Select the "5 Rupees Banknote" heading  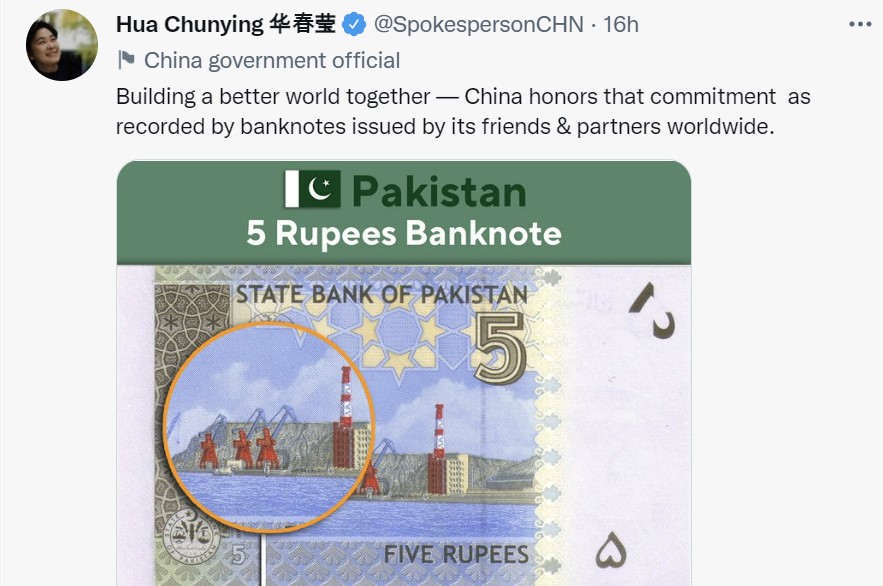coord(404,233)
